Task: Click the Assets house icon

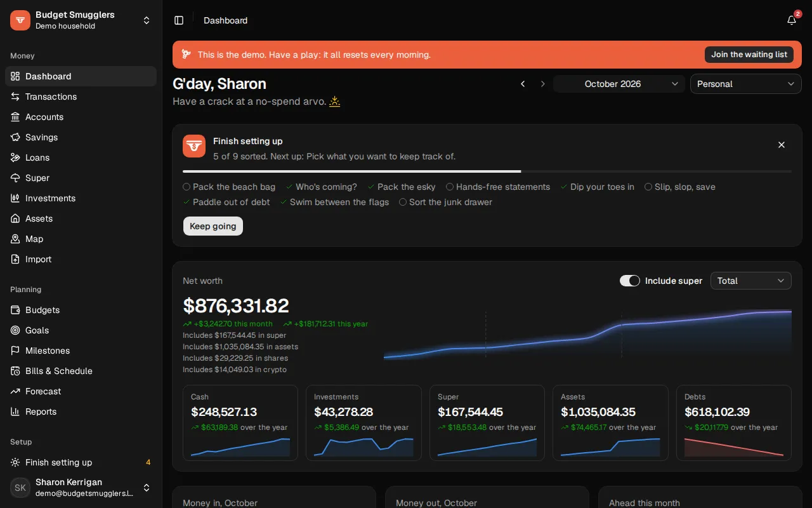Action: tap(16, 218)
